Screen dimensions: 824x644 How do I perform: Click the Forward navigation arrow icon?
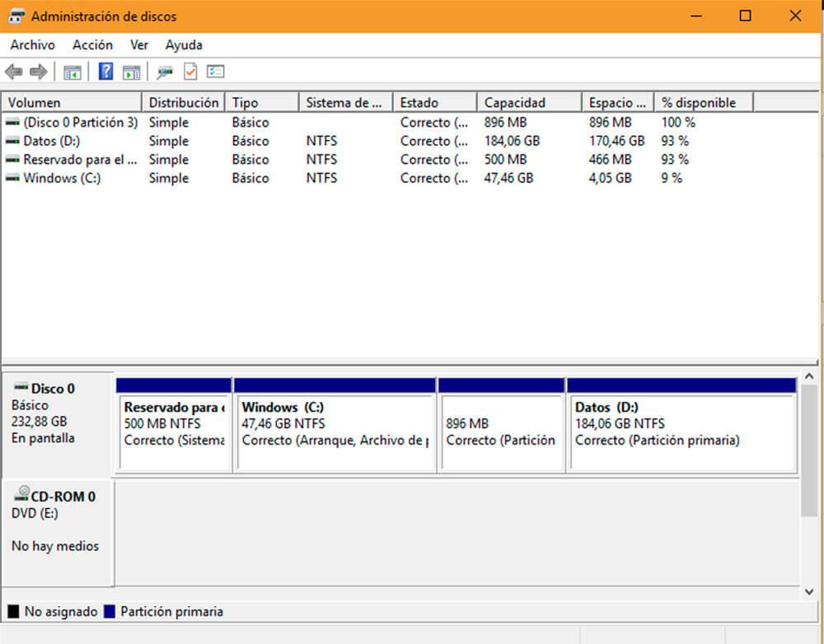click(37, 72)
